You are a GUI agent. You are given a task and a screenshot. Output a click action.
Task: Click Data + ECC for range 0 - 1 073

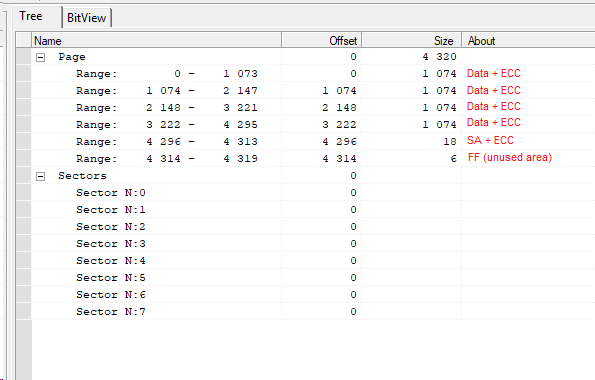(x=494, y=73)
